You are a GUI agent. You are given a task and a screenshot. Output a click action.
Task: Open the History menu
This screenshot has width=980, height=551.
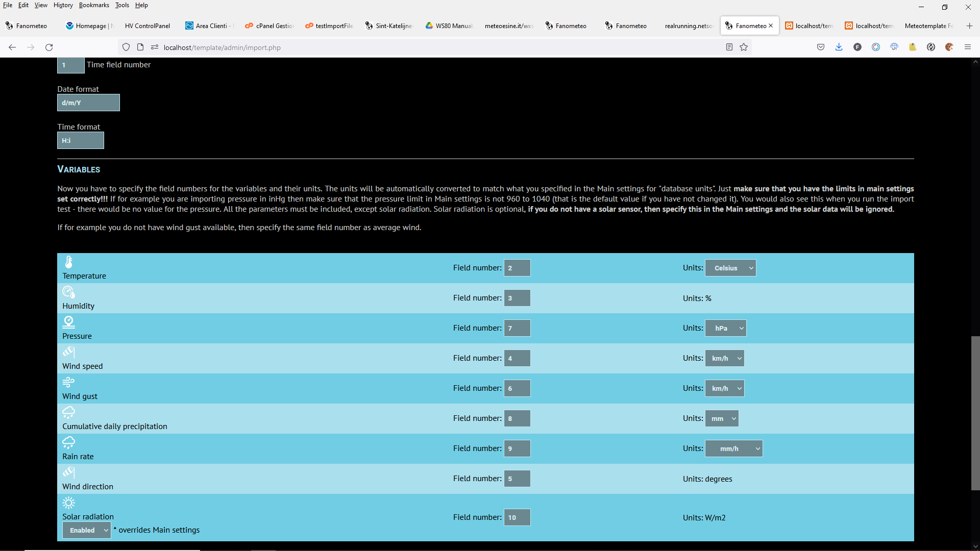(x=63, y=5)
